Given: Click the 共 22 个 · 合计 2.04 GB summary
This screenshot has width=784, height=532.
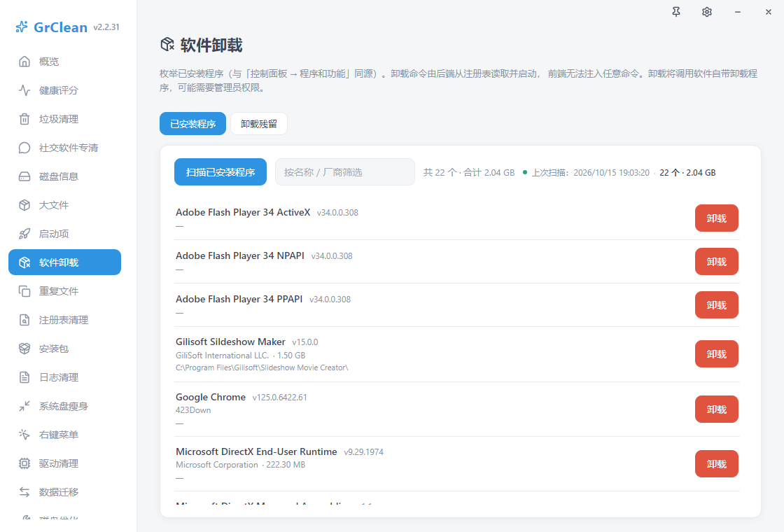Looking at the screenshot, I should pyautogui.click(x=469, y=172).
